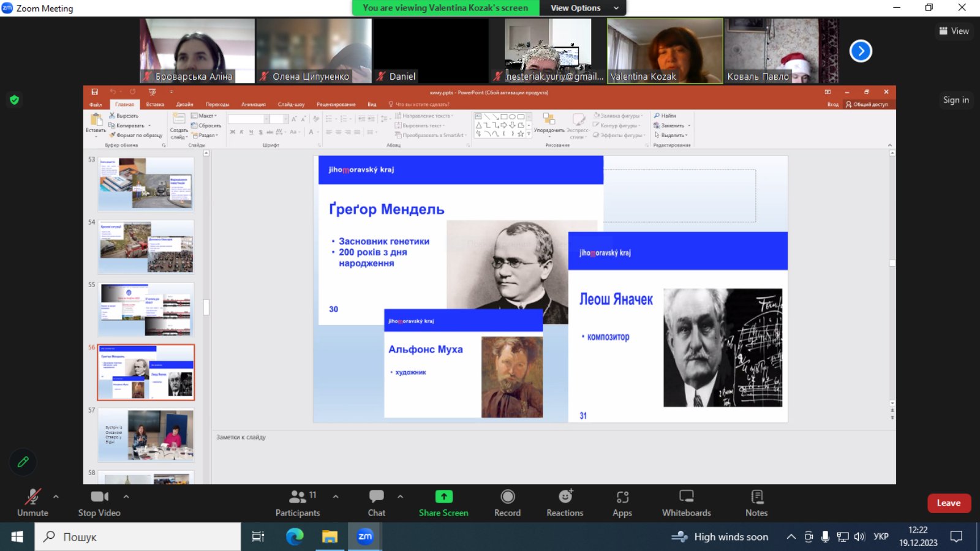Click the Leave meeting button
Image resolution: width=980 pixels, height=551 pixels.
949,503
